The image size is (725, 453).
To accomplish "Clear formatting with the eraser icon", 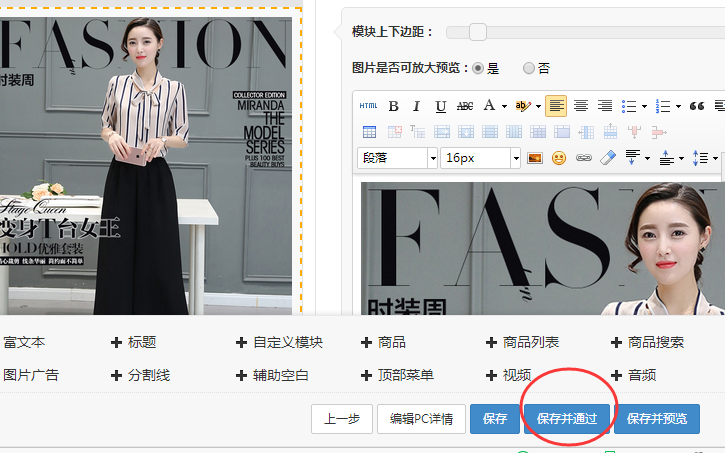I will pyautogui.click(x=607, y=158).
